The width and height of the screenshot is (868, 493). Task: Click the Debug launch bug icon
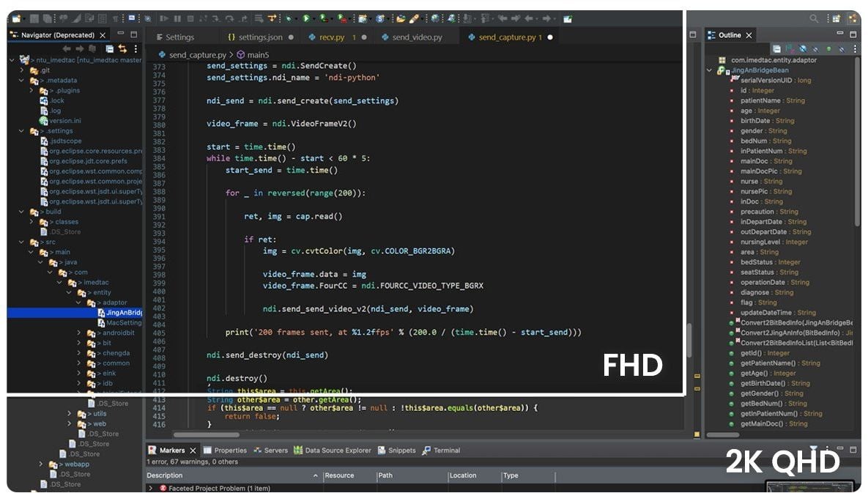(x=289, y=18)
